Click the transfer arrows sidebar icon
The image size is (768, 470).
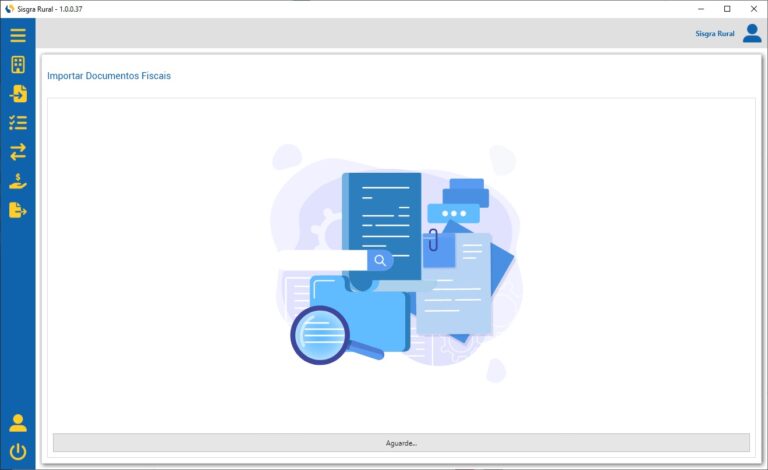18,152
